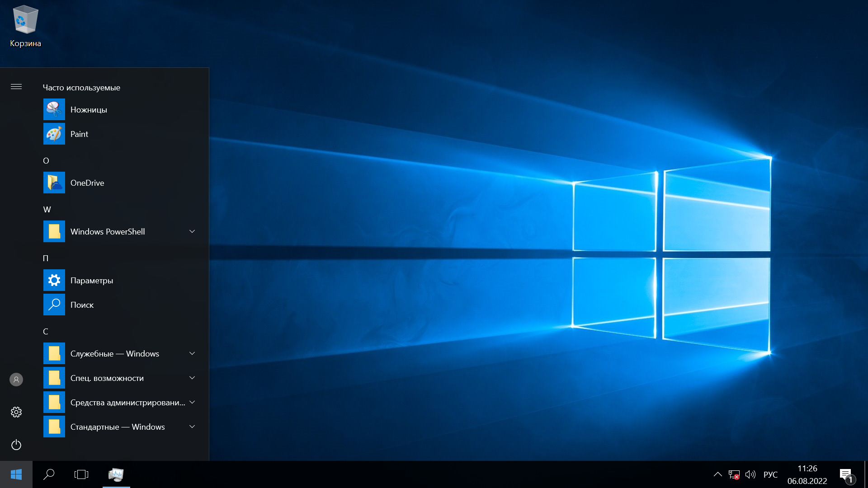Screen dimensions: 868x488
Task: Mute sound via the speaker tray icon
Action: (750, 474)
